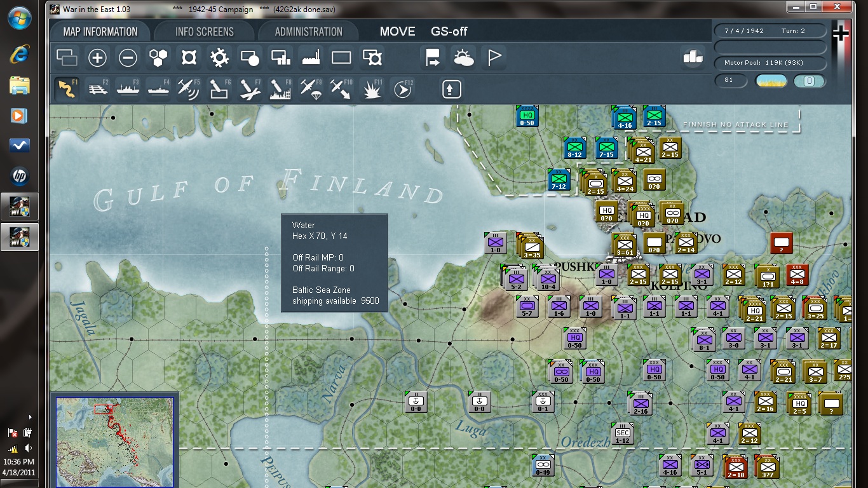Click the Motor Pool readout
The height and width of the screenshot is (488, 868).
point(770,63)
